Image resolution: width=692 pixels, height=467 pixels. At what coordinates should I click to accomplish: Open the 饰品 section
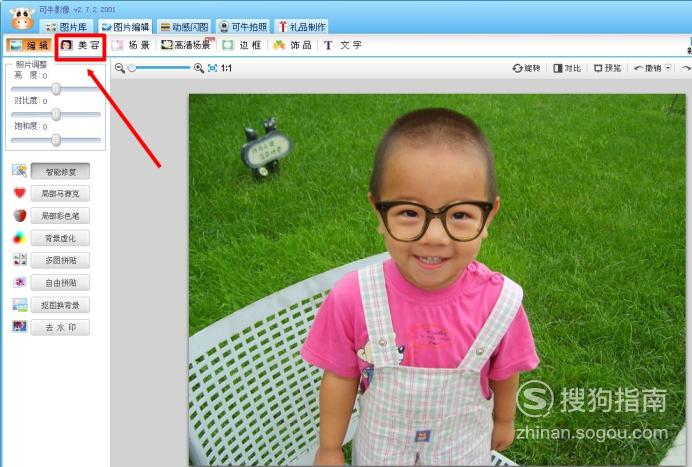coord(293,45)
